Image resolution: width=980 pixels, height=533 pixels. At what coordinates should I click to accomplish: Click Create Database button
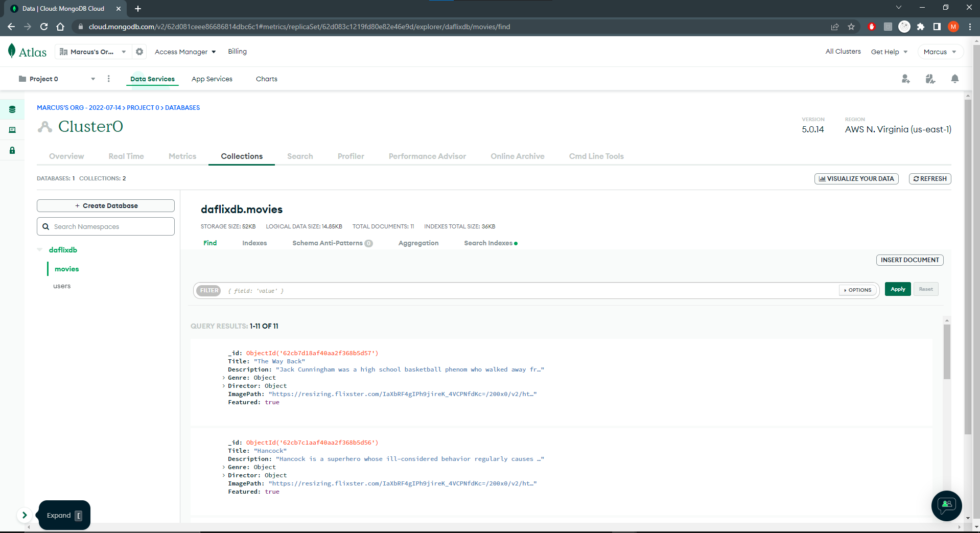pos(106,205)
